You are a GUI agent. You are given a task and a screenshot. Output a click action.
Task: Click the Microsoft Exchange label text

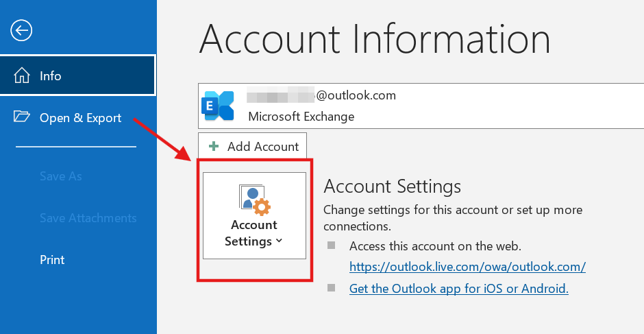click(301, 117)
